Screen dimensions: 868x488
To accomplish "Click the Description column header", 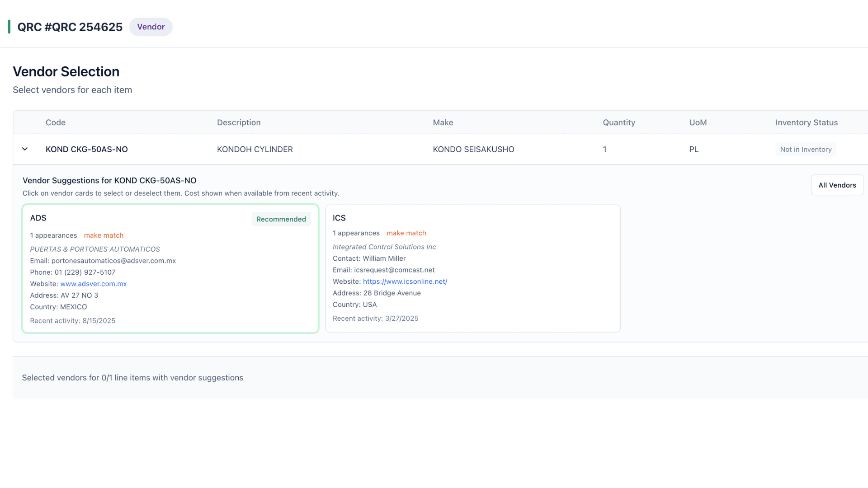I will pos(239,122).
